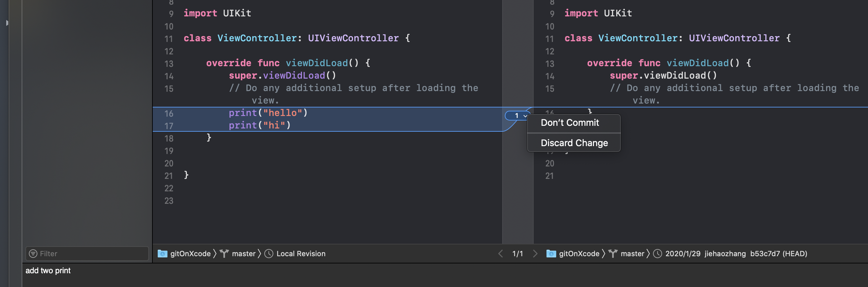
Task: Click line number 20 in right gutter
Action: click(x=550, y=163)
